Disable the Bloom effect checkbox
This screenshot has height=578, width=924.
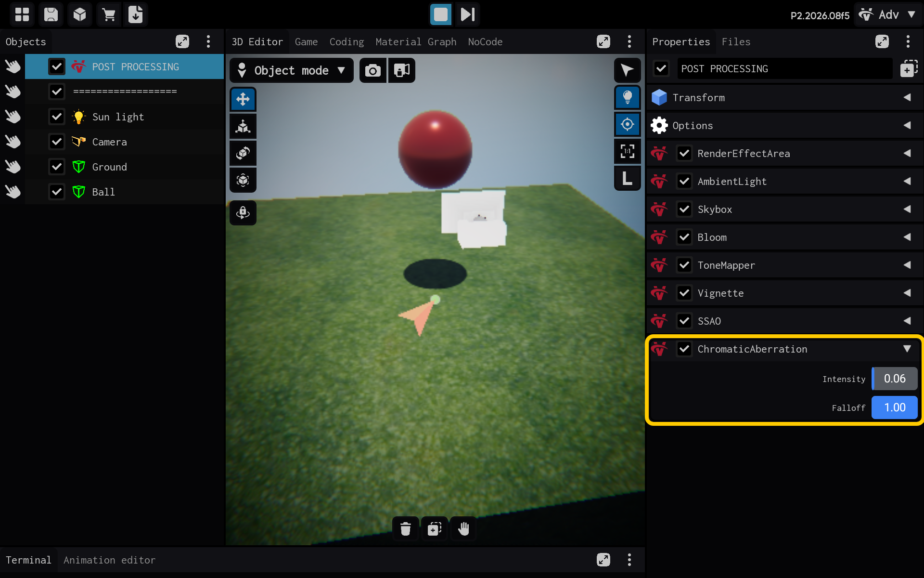point(684,237)
